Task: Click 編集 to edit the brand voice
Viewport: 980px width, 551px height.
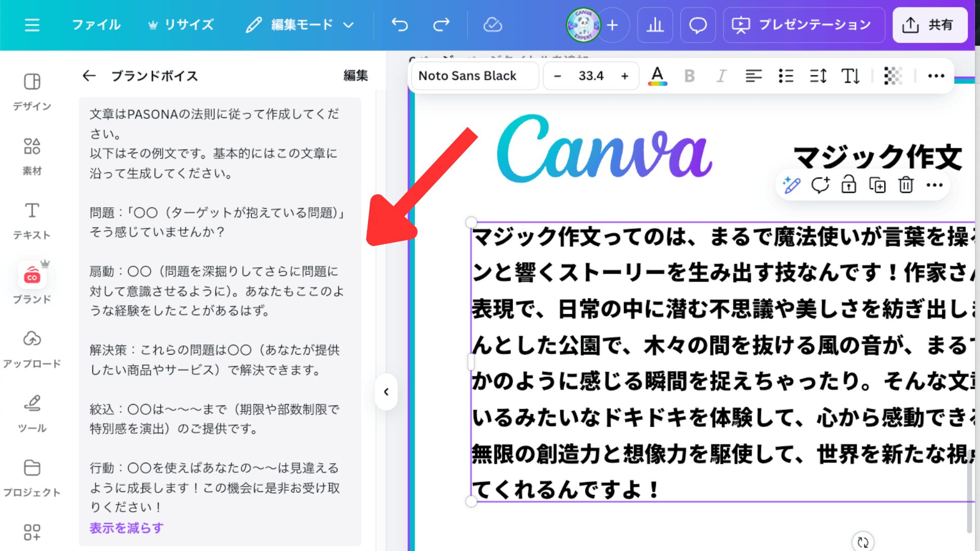Action: 356,76
